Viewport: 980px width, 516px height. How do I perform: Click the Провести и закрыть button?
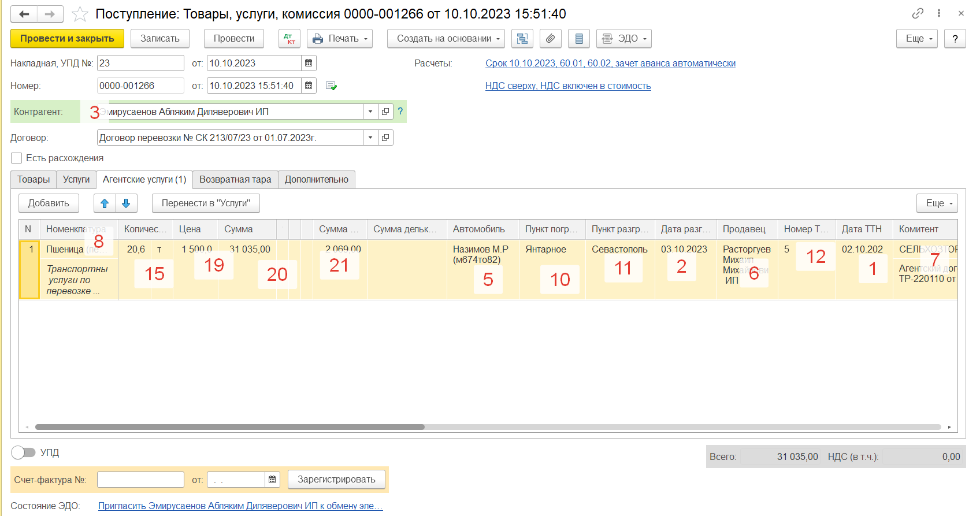point(67,39)
